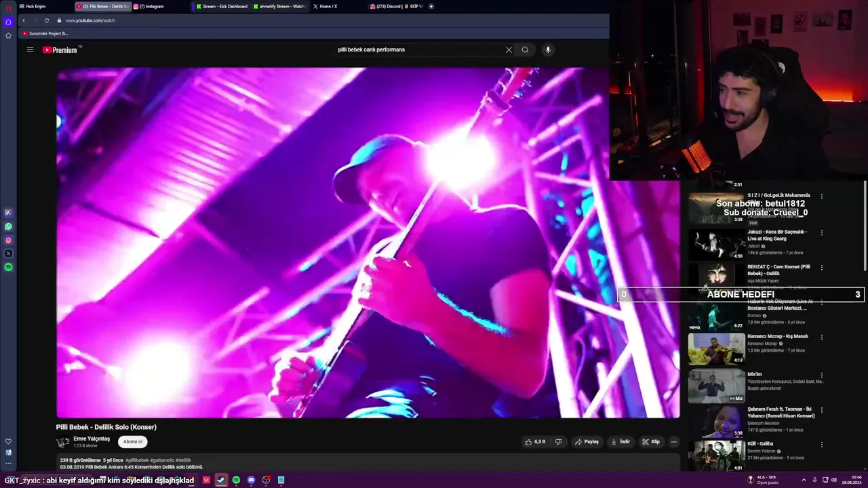Open more actions under the video
This screenshot has width=868, height=488.
673,442
